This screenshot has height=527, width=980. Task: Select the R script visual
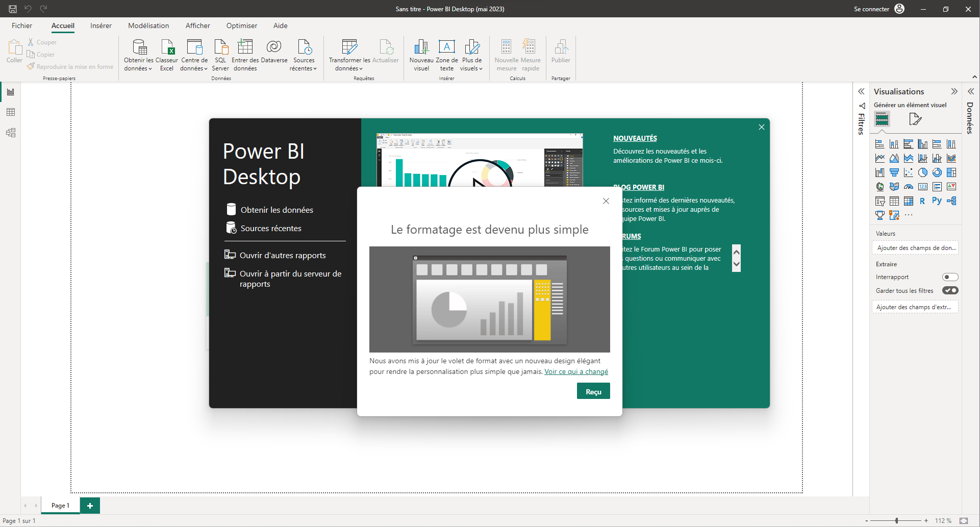[922, 201]
